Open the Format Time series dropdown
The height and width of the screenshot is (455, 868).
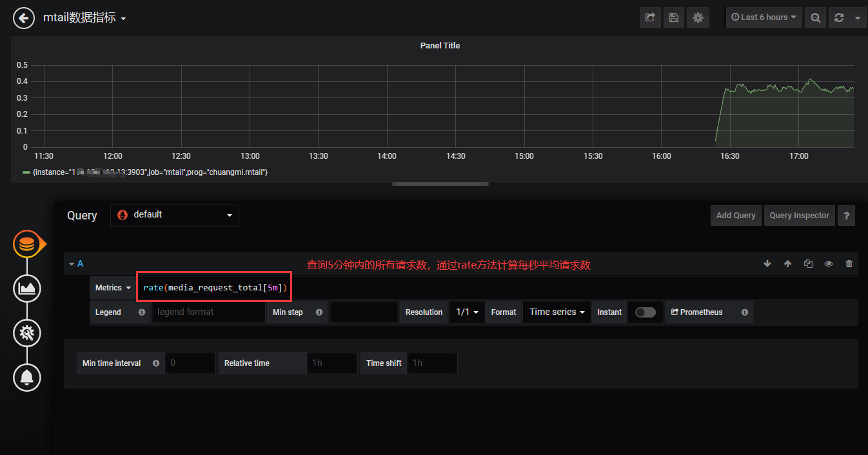coord(557,312)
